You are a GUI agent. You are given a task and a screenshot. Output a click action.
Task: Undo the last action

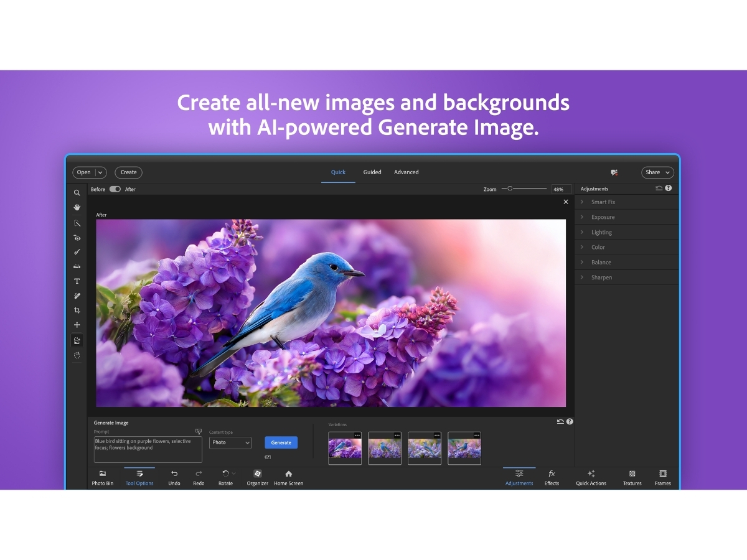pyautogui.click(x=174, y=477)
